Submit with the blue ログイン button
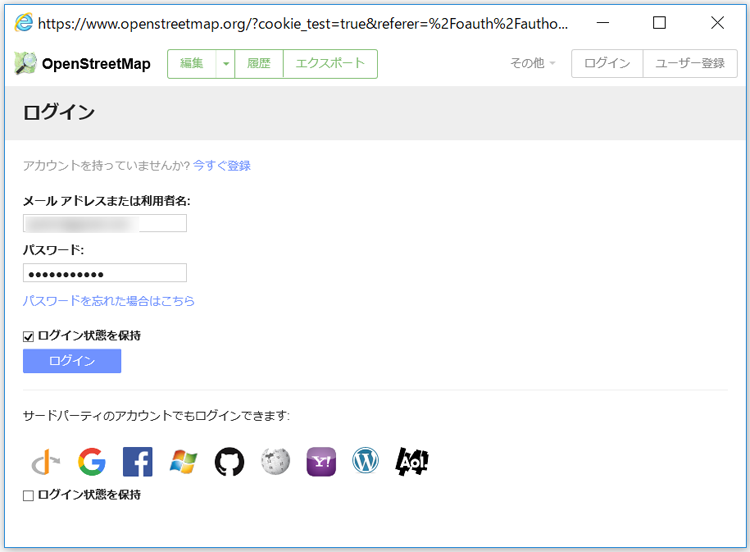 (72, 361)
